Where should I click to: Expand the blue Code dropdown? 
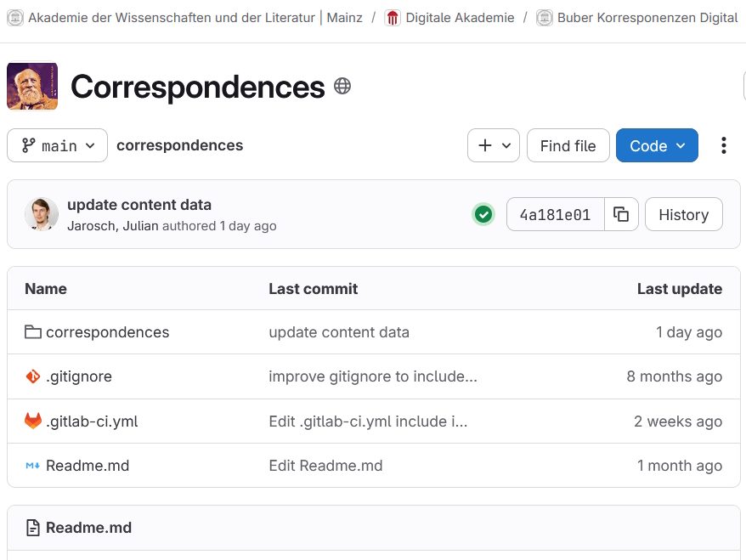(x=656, y=145)
